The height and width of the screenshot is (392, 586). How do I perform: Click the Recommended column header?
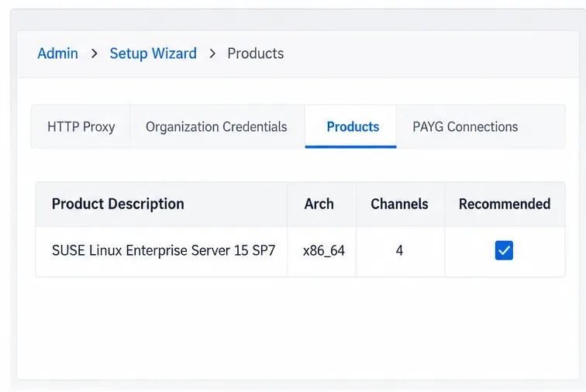click(505, 204)
